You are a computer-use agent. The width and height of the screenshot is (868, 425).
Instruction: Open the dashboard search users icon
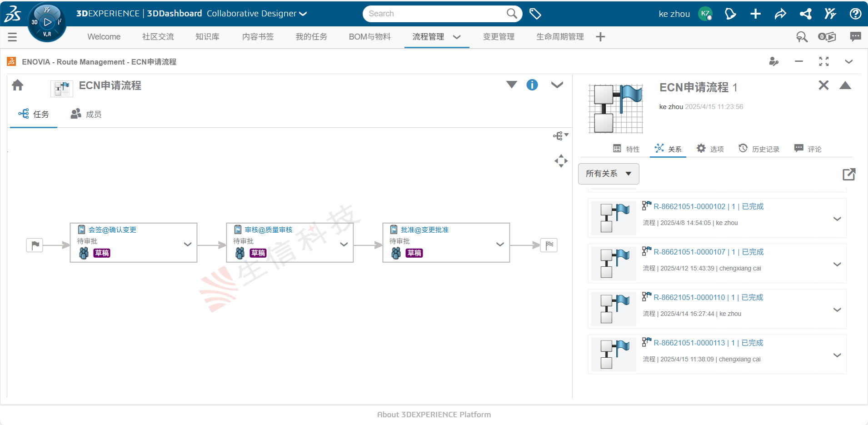coord(802,37)
